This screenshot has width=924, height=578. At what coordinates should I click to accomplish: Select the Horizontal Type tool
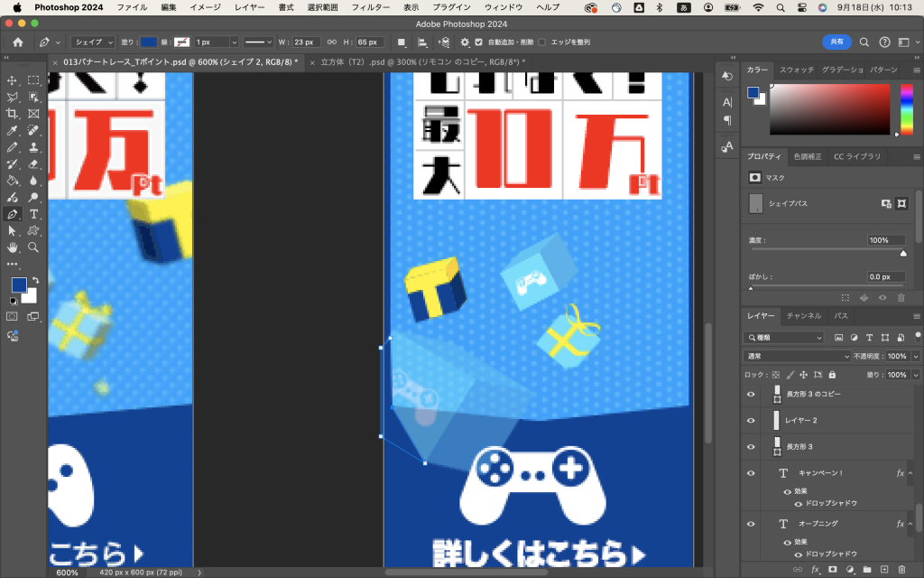point(33,214)
